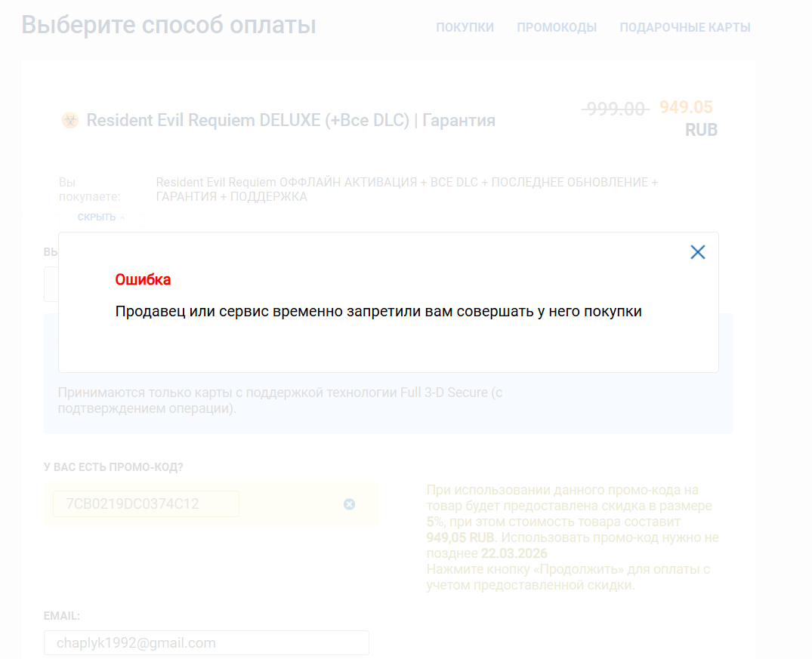The height and width of the screenshot is (659, 812).
Task: Click the biohazard product icon
Action: 69,120
